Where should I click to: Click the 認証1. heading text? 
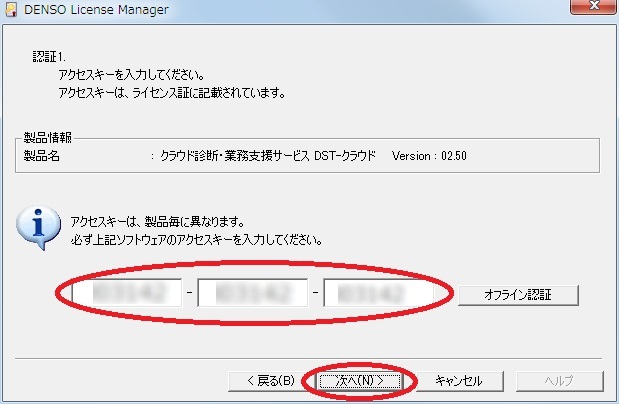coord(49,57)
